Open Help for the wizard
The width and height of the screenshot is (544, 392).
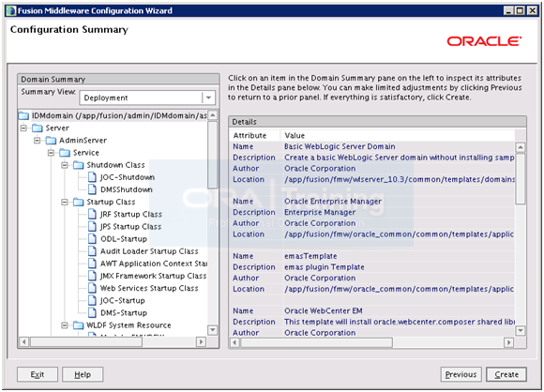point(83,374)
